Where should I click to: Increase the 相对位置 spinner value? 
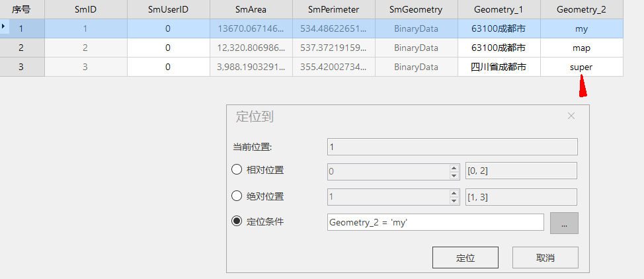[x=454, y=168]
